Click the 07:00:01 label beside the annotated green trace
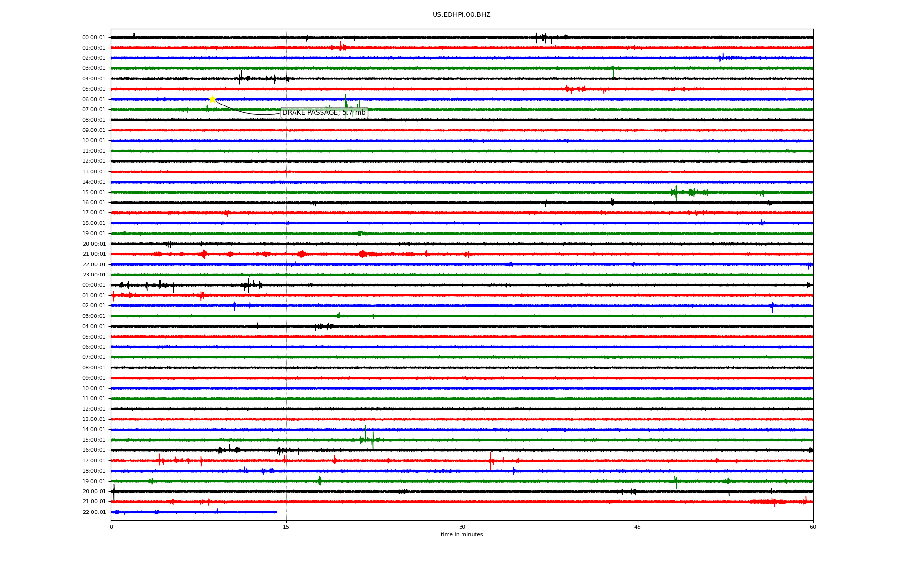Viewport: 924px width, 578px height. point(94,110)
